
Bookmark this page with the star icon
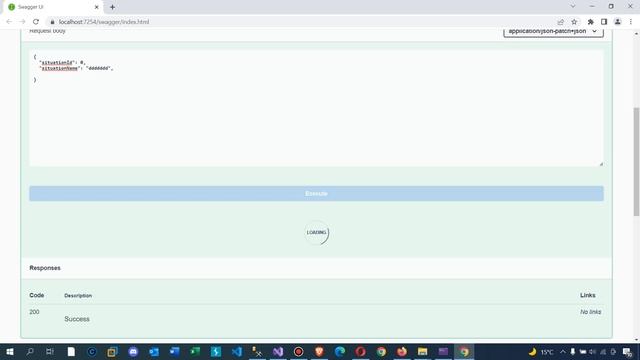[x=574, y=22]
